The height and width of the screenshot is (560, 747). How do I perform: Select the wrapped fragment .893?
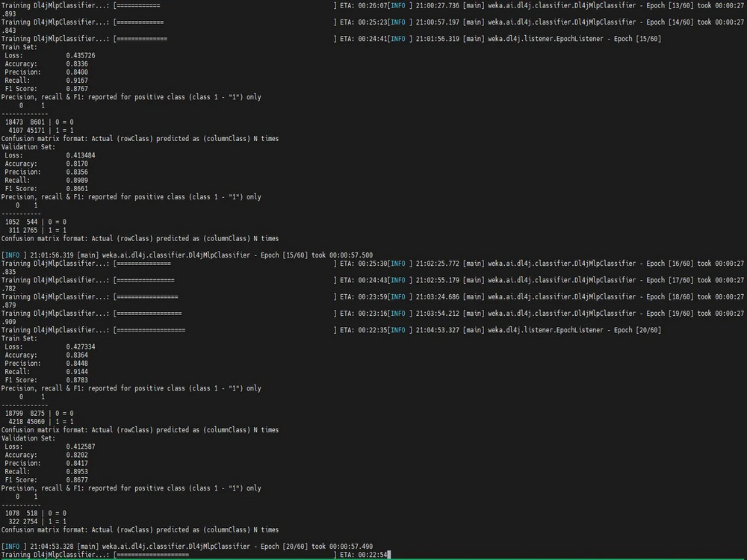click(8, 13)
